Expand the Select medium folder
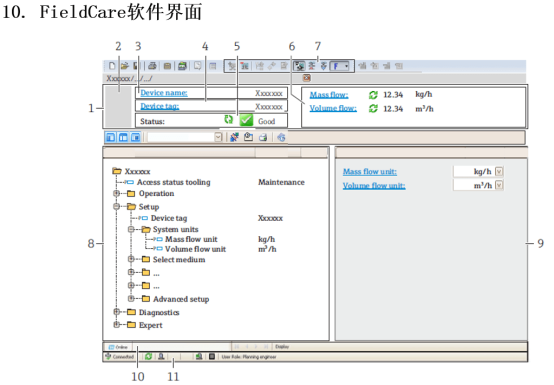This screenshot has width=554, height=385. pos(131,259)
